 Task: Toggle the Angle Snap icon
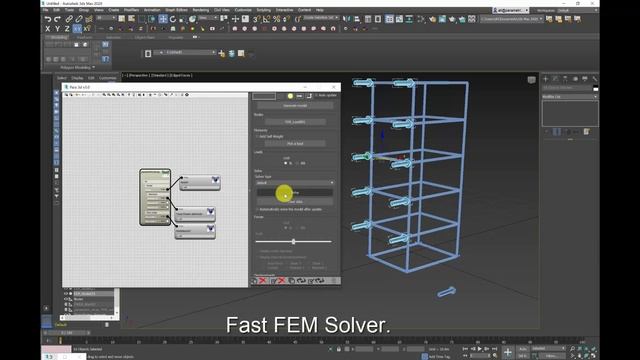266,19
